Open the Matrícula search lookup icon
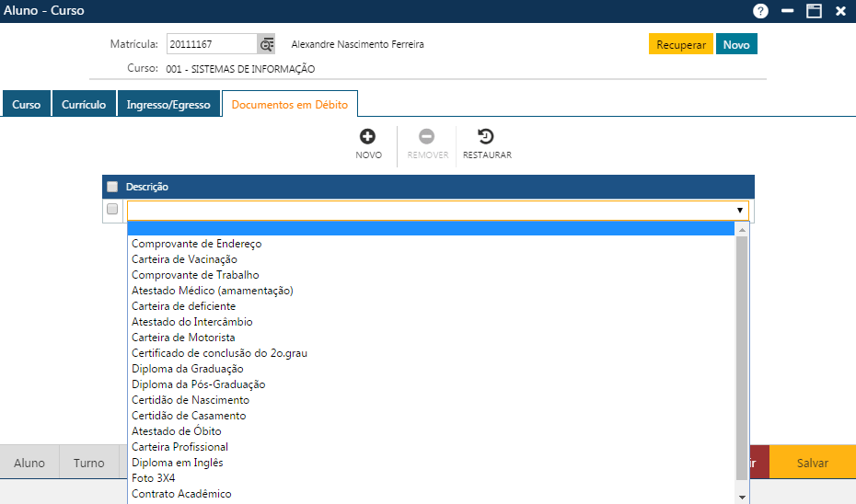The image size is (856, 504). [266, 44]
